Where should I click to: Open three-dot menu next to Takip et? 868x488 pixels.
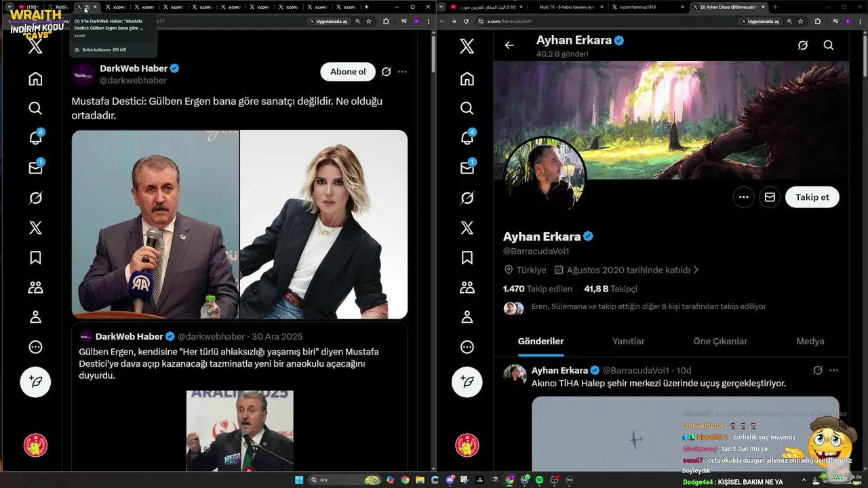click(743, 197)
